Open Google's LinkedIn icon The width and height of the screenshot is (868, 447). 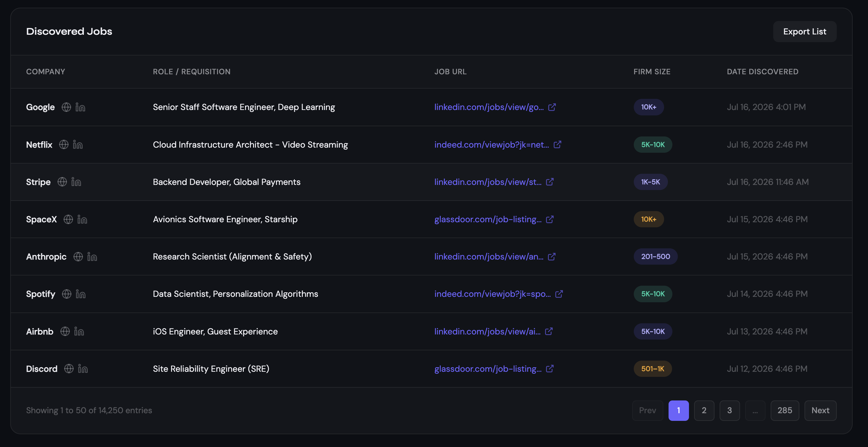click(x=80, y=107)
